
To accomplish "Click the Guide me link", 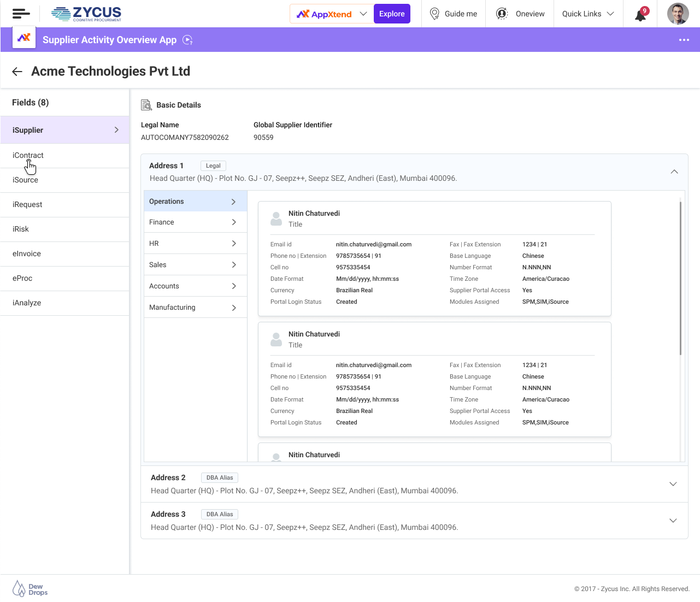I will [x=454, y=14].
